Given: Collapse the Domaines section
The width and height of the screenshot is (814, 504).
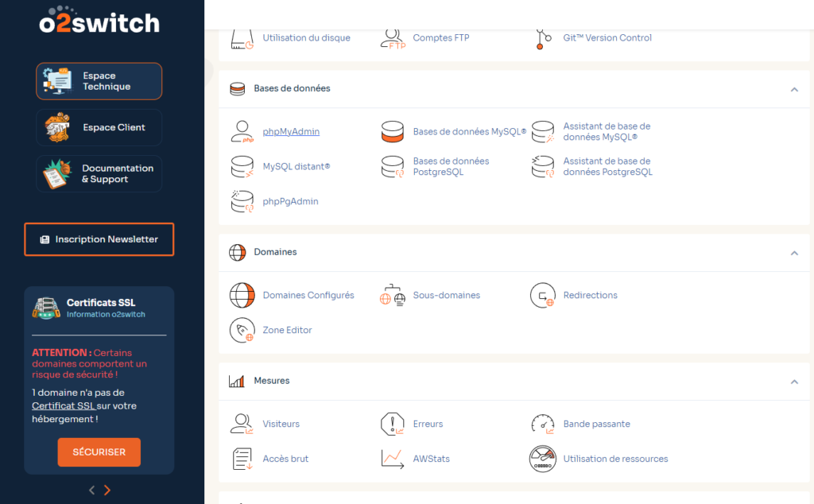Looking at the screenshot, I should coord(793,251).
